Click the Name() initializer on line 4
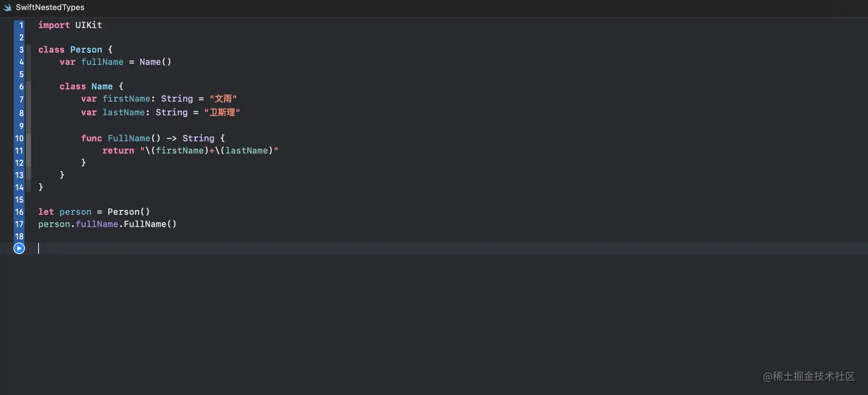The height and width of the screenshot is (395, 868). (155, 62)
